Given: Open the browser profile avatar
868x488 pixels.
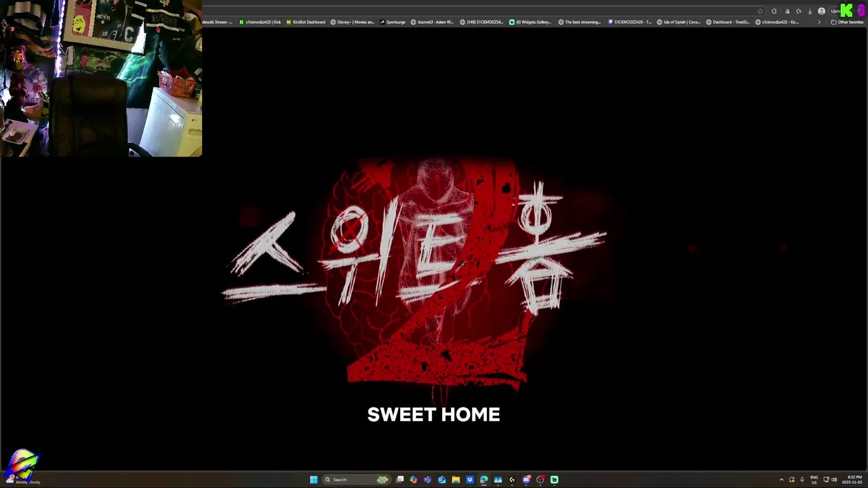Looking at the screenshot, I should (821, 12).
